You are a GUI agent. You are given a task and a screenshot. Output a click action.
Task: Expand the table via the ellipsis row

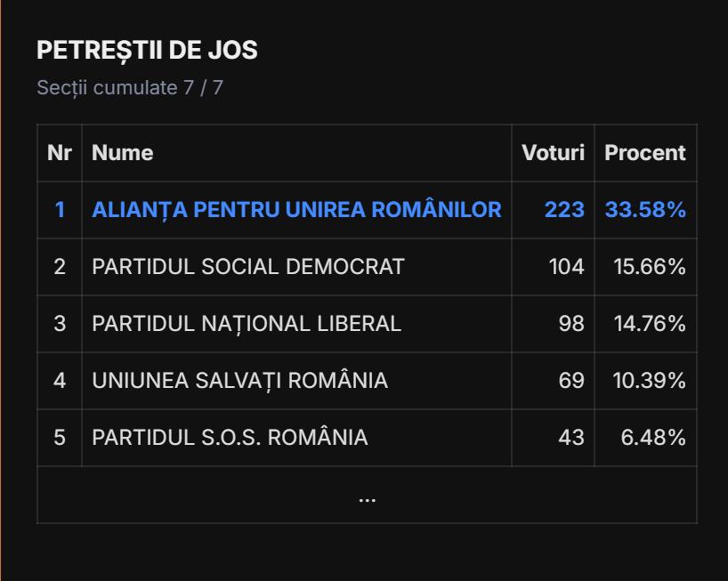[367, 496]
